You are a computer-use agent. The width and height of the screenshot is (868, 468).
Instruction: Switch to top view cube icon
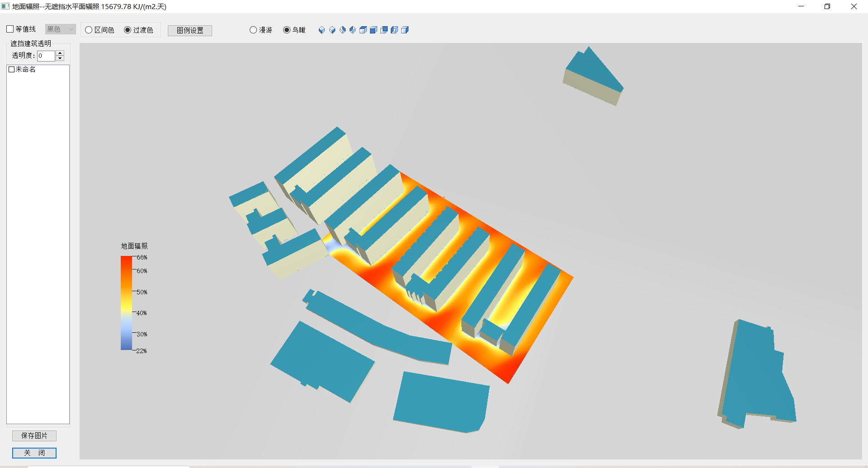363,30
